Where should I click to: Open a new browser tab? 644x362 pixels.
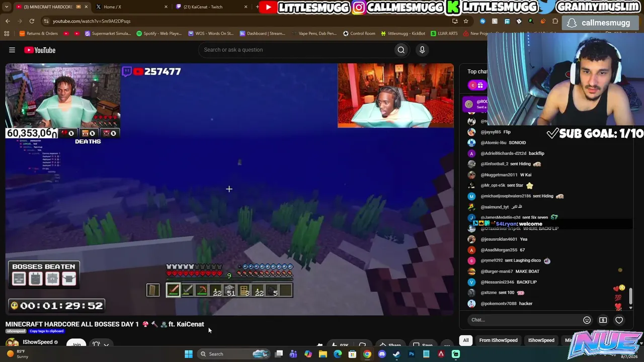(257, 7)
